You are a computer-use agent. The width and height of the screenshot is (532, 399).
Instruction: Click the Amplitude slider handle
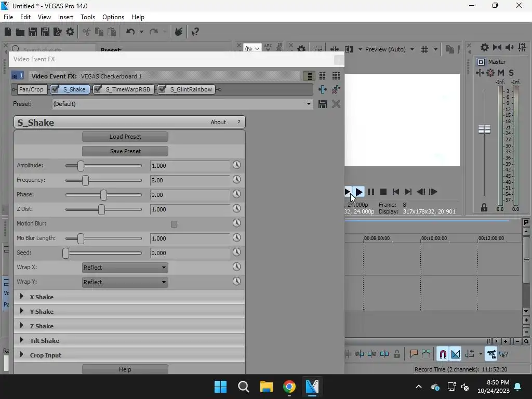pos(81,166)
